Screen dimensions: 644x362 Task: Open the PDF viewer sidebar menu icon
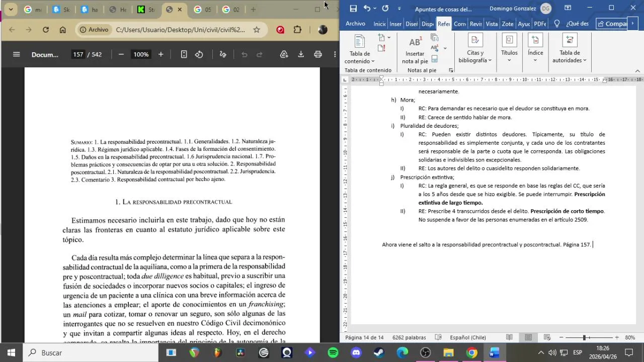[16, 54]
